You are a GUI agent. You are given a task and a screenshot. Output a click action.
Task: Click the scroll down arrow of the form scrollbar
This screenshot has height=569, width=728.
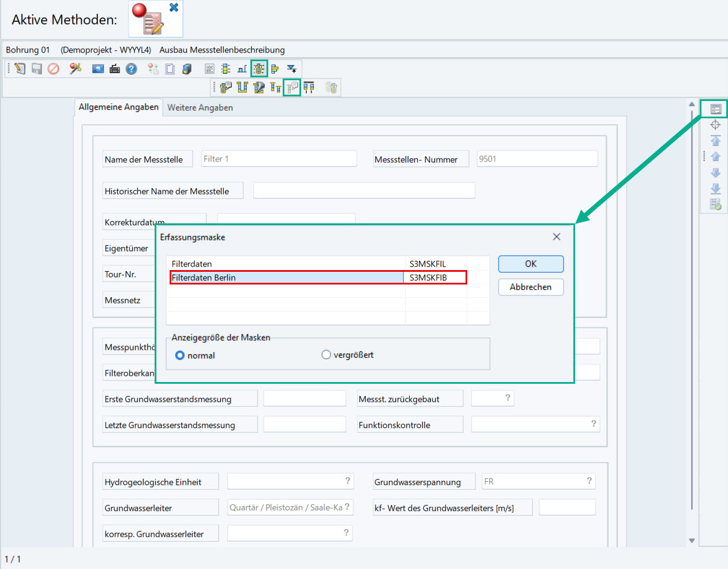pyautogui.click(x=692, y=541)
